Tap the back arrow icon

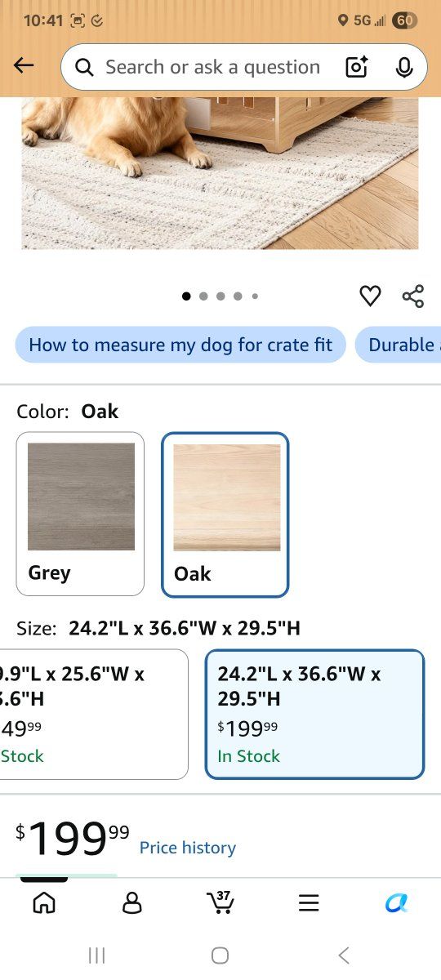(x=24, y=66)
